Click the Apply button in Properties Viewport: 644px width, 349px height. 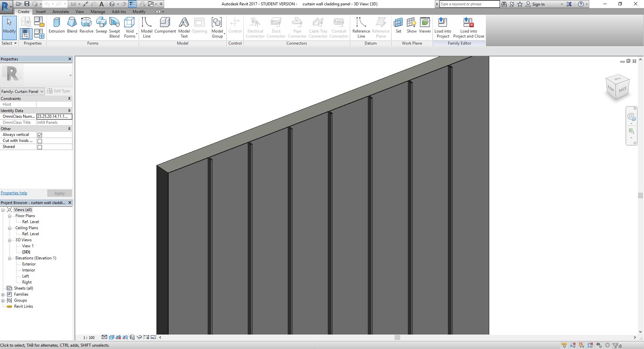coord(59,193)
